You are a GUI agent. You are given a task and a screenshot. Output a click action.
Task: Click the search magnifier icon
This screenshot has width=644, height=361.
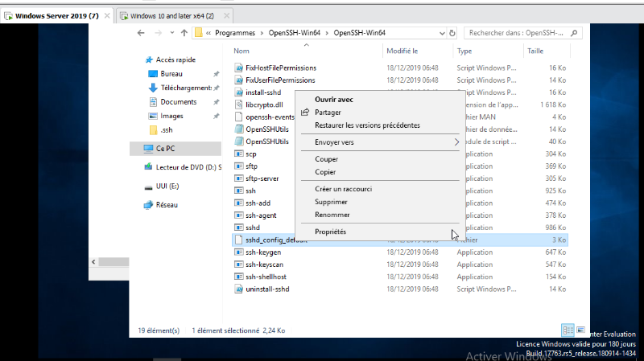point(574,33)
